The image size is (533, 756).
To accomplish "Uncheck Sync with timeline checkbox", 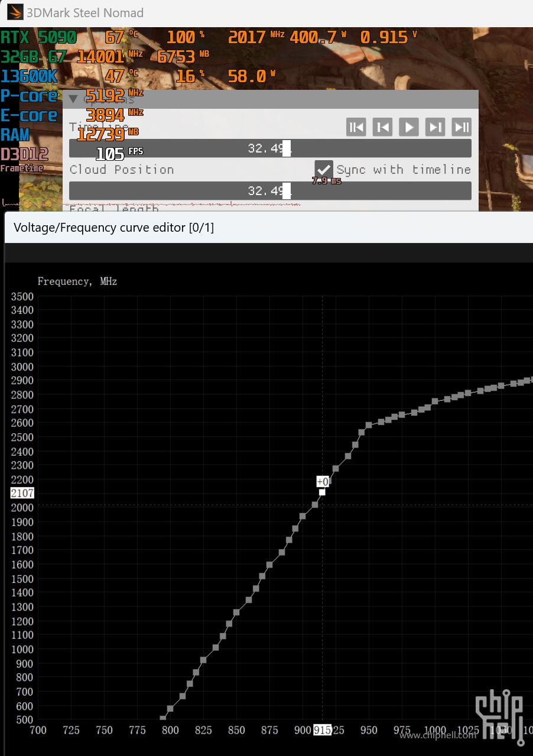I will click(x=323, y=170).
